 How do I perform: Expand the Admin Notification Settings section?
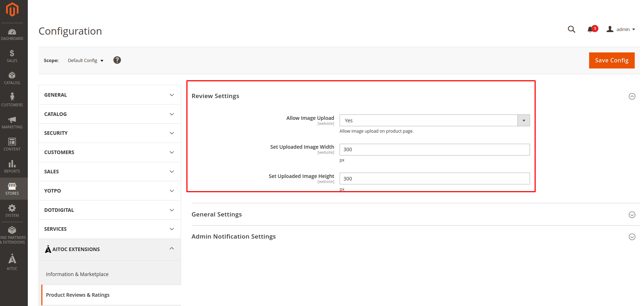pos(632,237)
